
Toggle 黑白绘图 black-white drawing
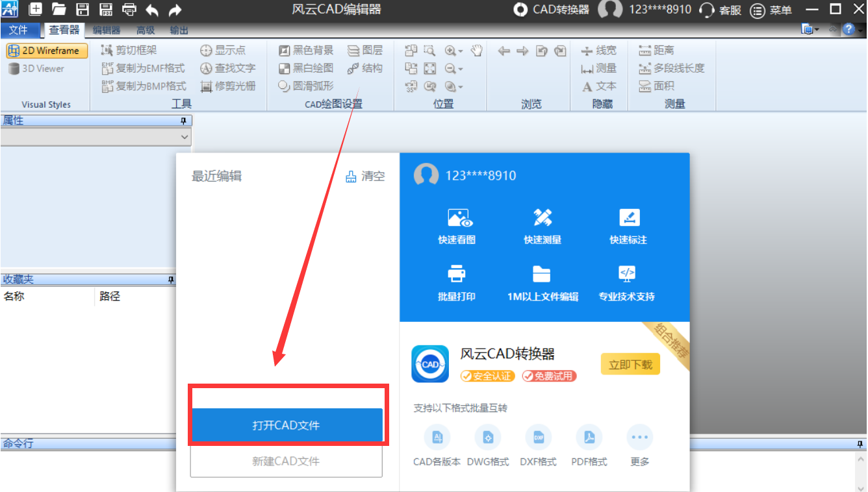coord(305,68)
